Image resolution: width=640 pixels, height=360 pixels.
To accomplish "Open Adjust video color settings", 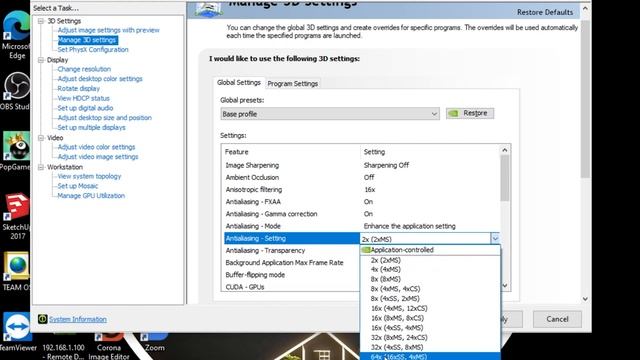I will point(96,147).
